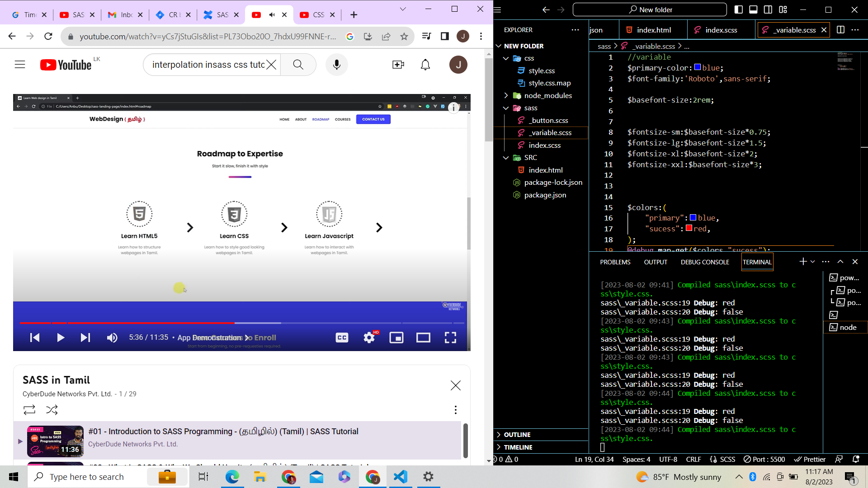The width and height of the screenshot is (868, 488).
Task: Switch to miniplayer mode
Action: 396,338
